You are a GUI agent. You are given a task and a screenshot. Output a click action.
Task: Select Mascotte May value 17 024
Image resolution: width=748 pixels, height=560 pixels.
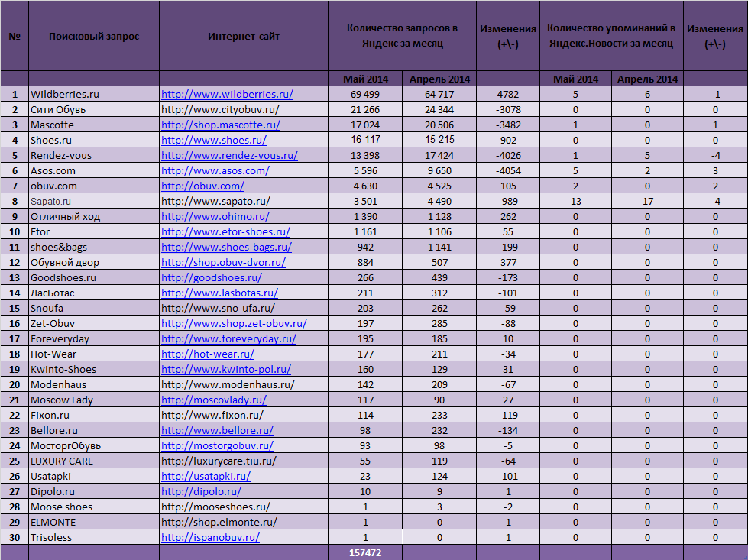(x=365, y=125)
